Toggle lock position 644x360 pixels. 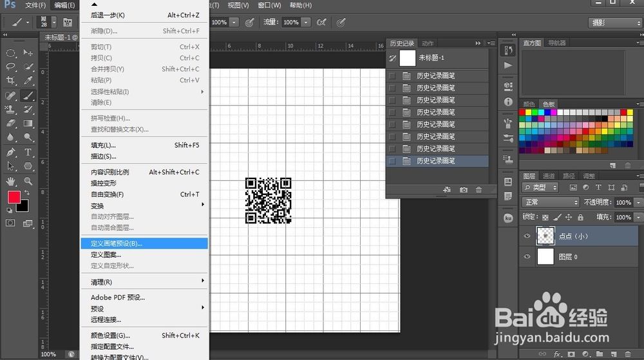(569, 217)
